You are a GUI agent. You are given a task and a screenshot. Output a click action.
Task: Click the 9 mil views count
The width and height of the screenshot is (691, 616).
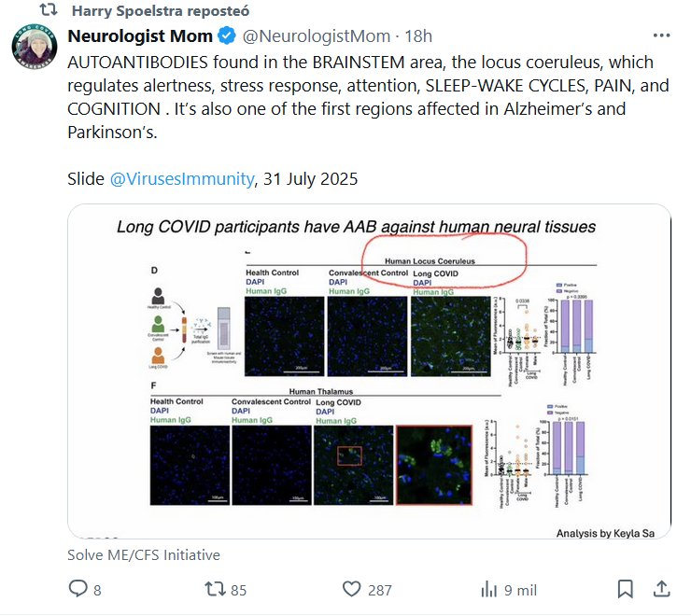point(520,590)
